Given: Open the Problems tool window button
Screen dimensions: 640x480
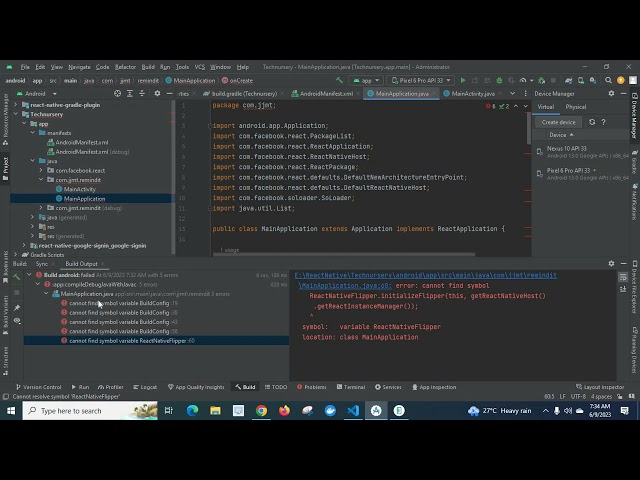Looking at the screenshot, I should point(311,387).
